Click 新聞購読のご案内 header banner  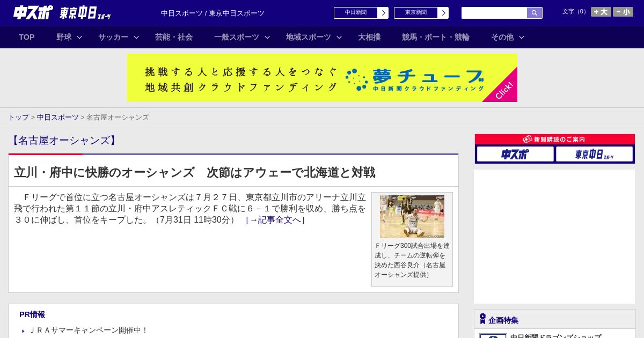(555, 139)
